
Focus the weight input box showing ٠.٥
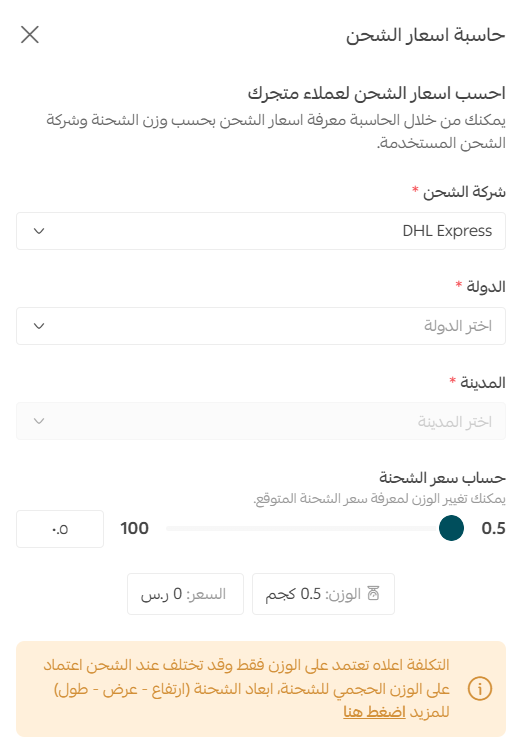click(60, 529)
